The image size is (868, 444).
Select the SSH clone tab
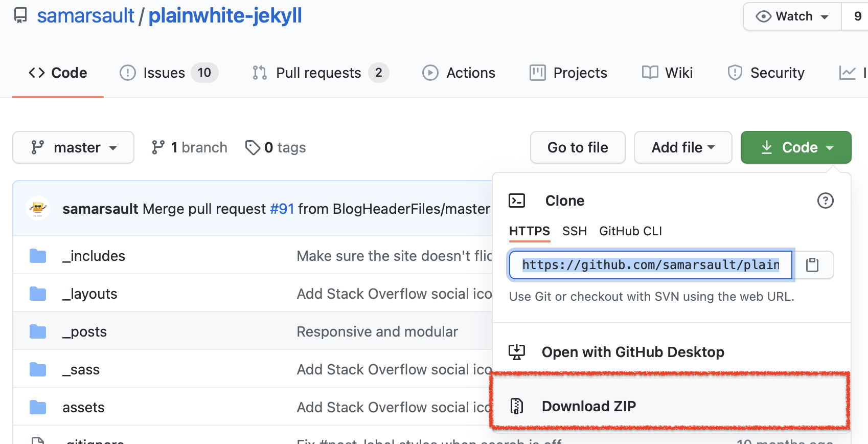click(575, 231)
